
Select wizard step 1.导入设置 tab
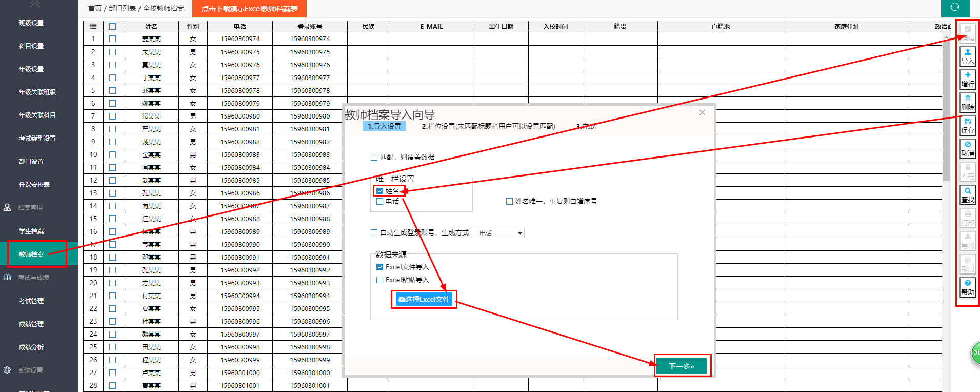pyautogui.click(x=385, y=126)
